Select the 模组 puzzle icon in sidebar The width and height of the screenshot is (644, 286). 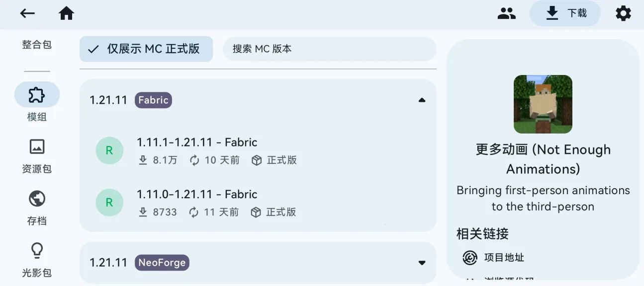37,94
